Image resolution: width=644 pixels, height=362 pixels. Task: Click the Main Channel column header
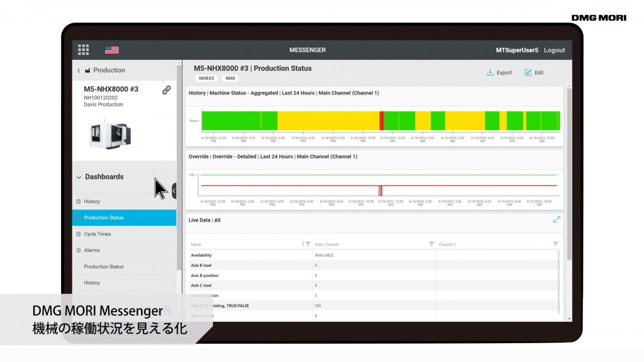(x=326, y=244)
